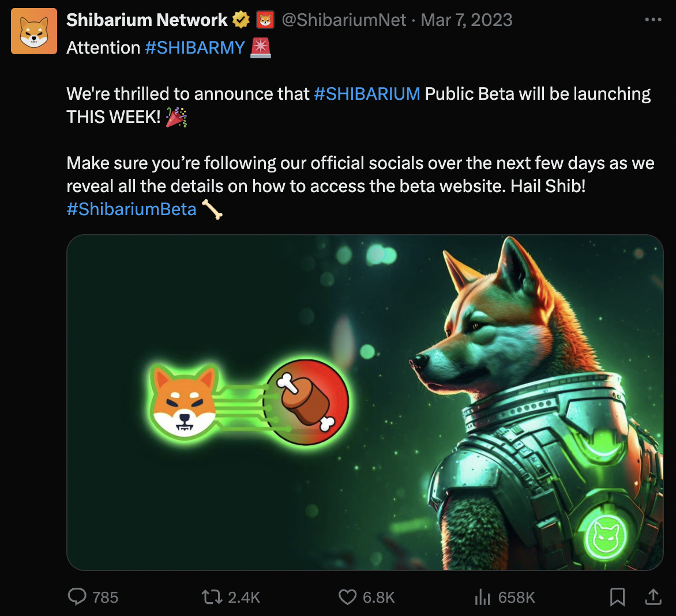Follow the #SHIBARIUM hashtag link
Image resolution: width=676 pixels, height=616 pixels.
pyautogui.click(x=367, y=94)
